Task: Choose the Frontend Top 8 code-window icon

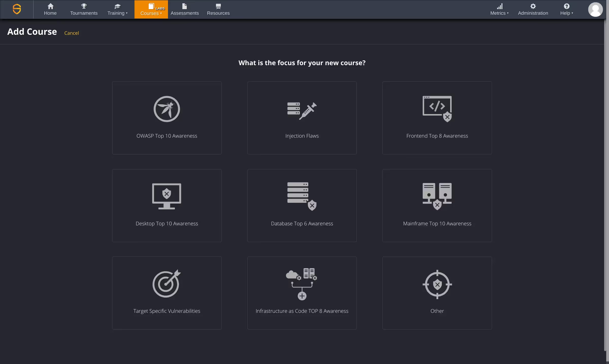Action: 437,108
